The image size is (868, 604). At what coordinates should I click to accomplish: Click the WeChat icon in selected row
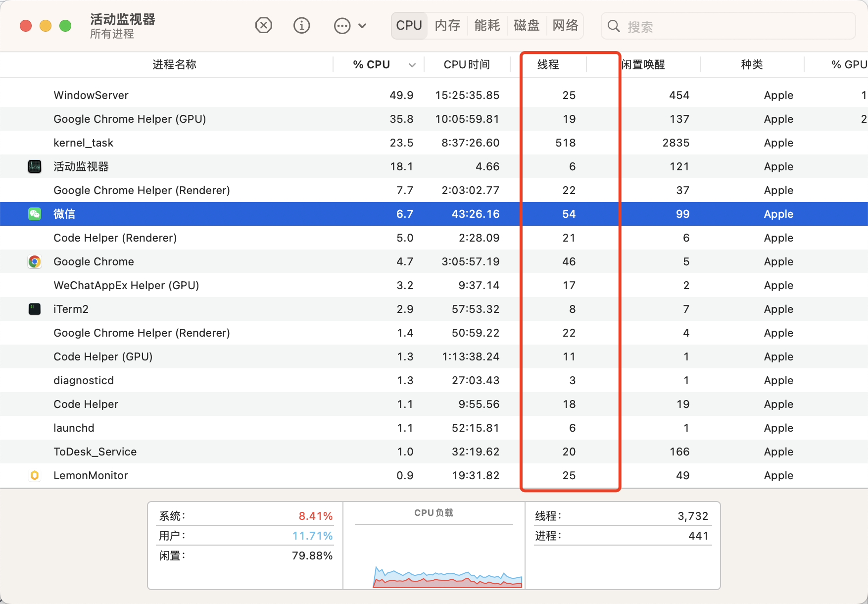coord(35,214)
